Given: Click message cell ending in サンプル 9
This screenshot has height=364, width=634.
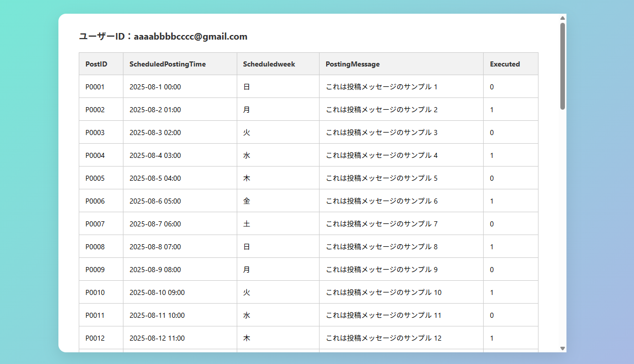Looking at the screenshot, I should [401, 270].
